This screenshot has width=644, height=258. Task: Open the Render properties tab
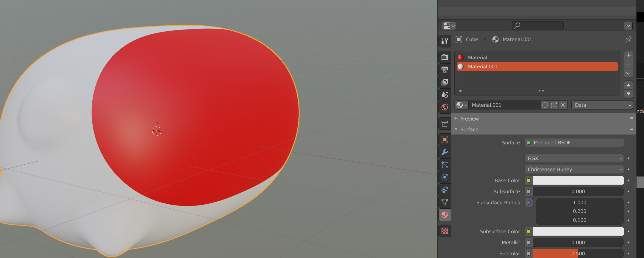pyautogui.click(x=445, y=57)
